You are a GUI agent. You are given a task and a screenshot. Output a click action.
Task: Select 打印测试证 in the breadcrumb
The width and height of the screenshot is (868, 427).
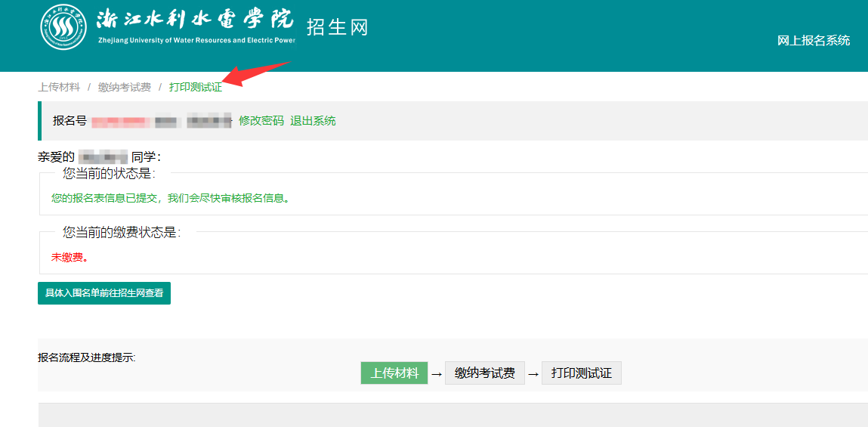tap(196, 88)
